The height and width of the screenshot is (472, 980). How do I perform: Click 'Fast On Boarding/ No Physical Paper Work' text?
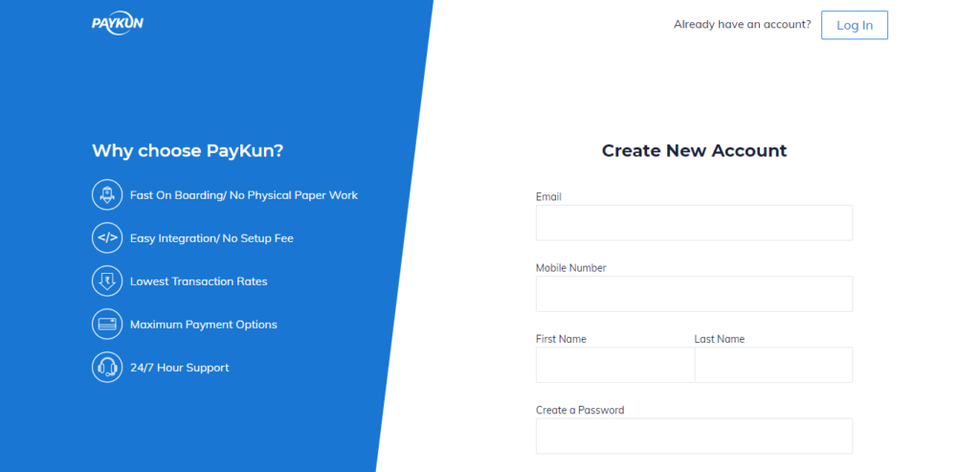tap(244, 195)
